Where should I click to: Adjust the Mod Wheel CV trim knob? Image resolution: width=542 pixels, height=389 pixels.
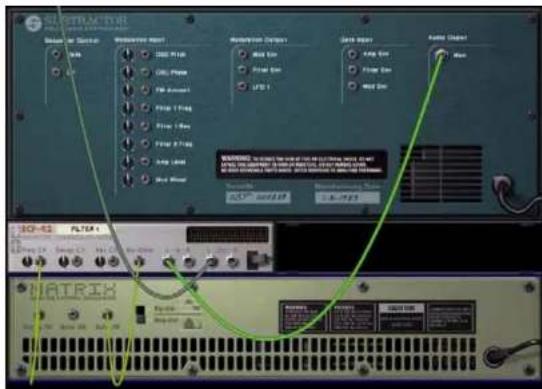point(128,179)
